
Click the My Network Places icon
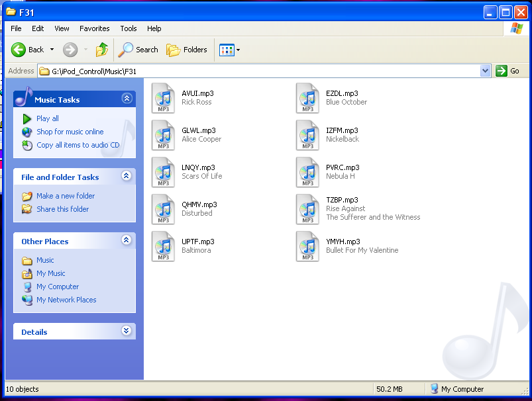[27, 300]
